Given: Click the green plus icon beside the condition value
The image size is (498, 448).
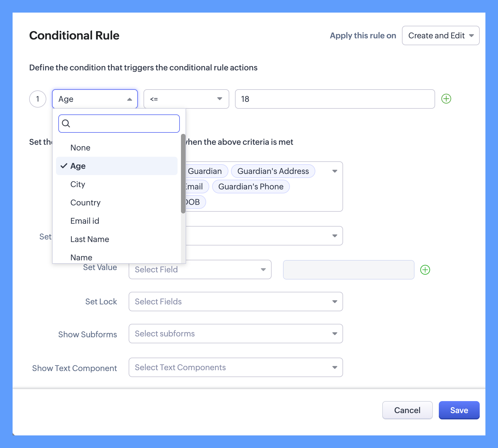Looking at the screenshot, I should tap(446, 99).
